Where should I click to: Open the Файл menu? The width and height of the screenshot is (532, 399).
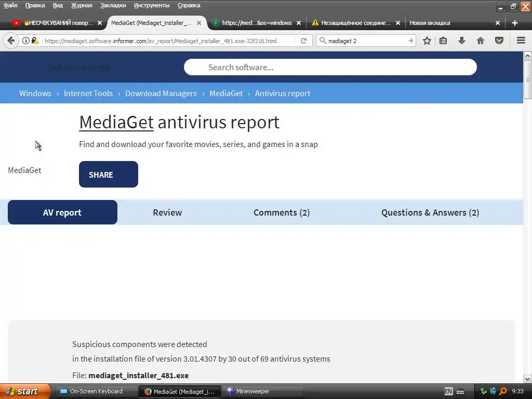tap(10, 5)
